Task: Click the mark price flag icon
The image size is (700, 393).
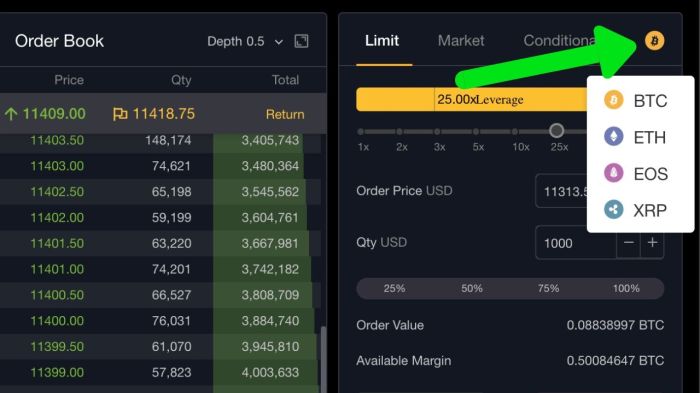Action: pos(120,114)
